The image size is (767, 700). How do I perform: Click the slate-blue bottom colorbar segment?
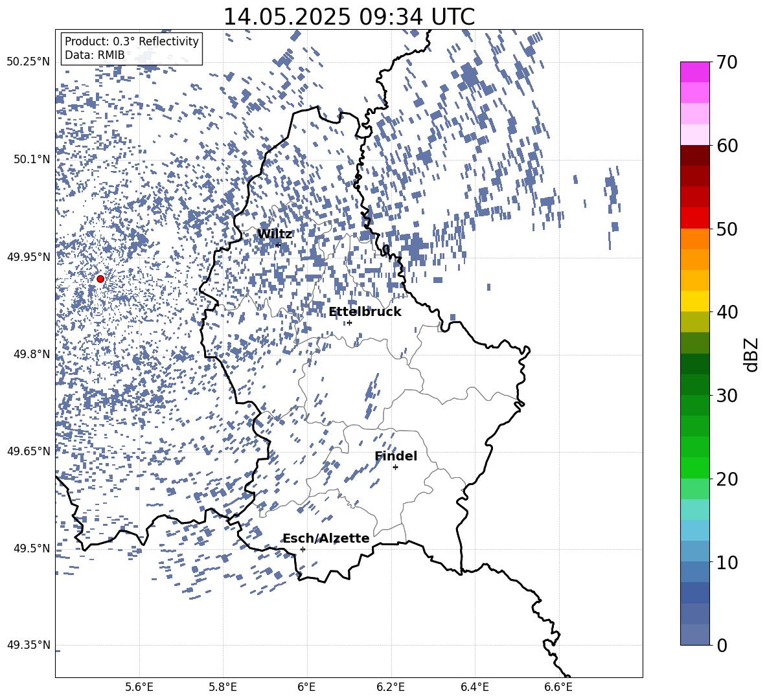pos(695,635)
